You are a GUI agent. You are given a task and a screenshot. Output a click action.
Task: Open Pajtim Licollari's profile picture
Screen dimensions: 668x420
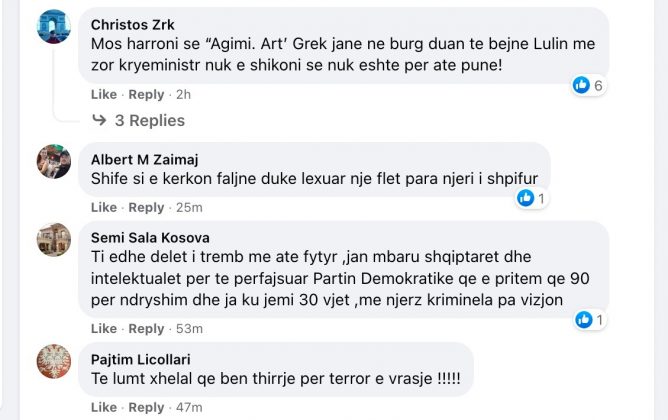tap(54, 361)
